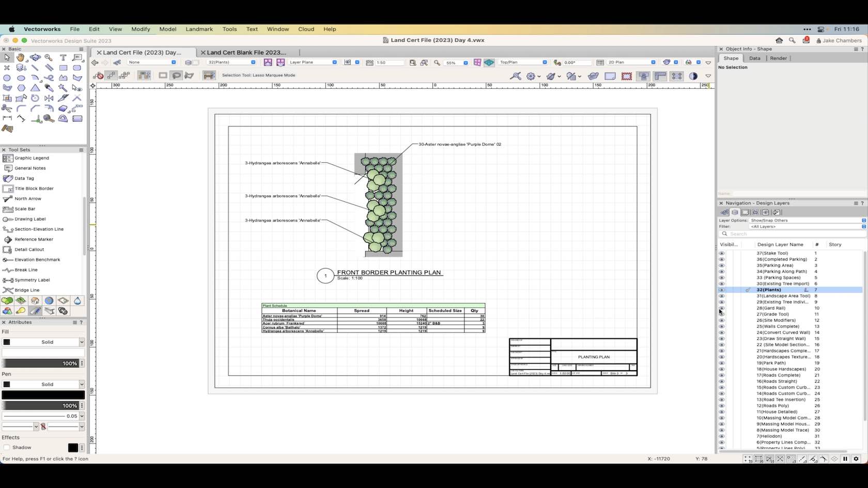
Task: Select the Pan (hand) tool
Action: (x=21, y=57)
